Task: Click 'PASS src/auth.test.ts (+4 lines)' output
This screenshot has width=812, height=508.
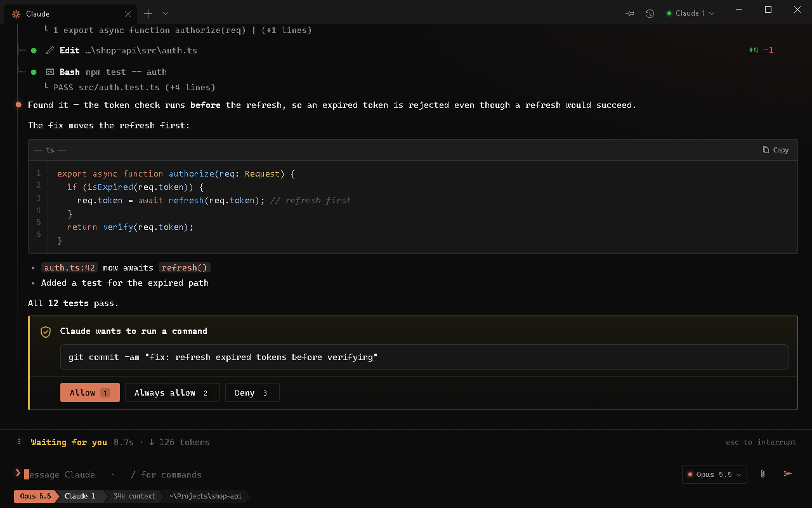Action: coord(134,87)
